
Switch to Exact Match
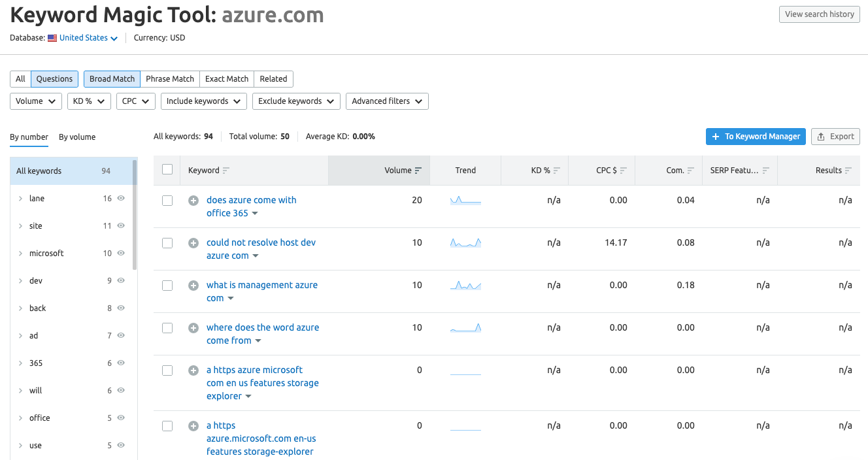click(x=227, y=79)
